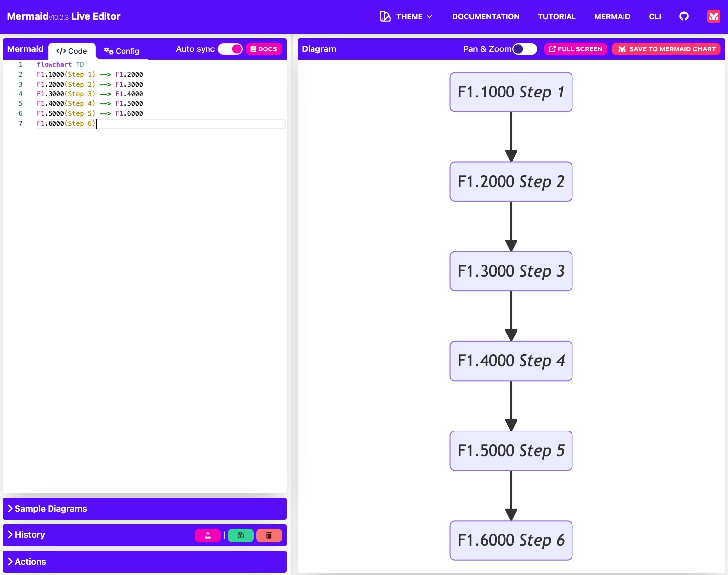
Task: Click code line 'F1.2000(Step 2) --> F1.3000'
Action: 90,84
